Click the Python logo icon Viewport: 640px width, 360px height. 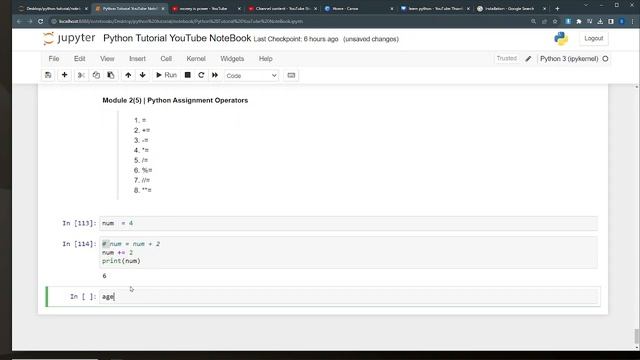561,38
